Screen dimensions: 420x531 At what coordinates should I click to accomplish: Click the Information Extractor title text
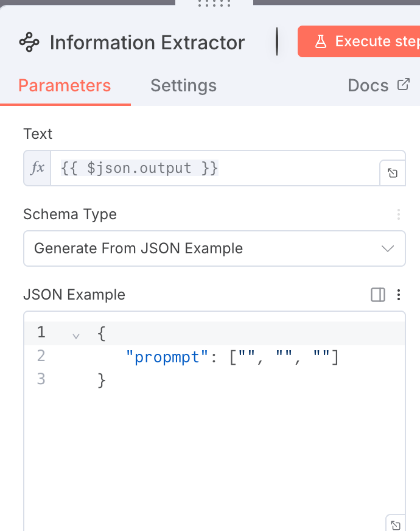(147, 43)
